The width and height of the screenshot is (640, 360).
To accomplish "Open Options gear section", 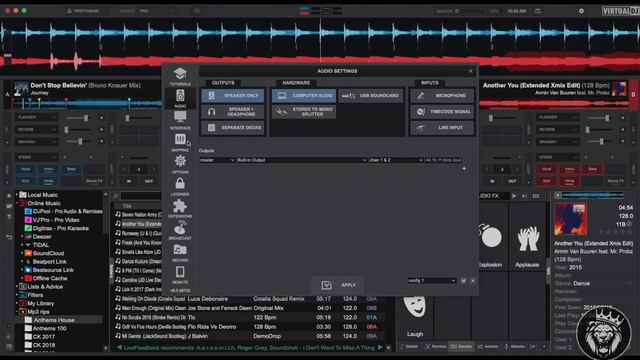I will (x=180, y=165).
